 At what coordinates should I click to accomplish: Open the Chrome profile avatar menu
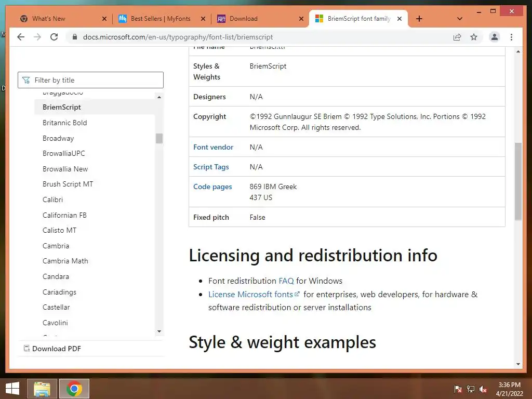point(495,37)
